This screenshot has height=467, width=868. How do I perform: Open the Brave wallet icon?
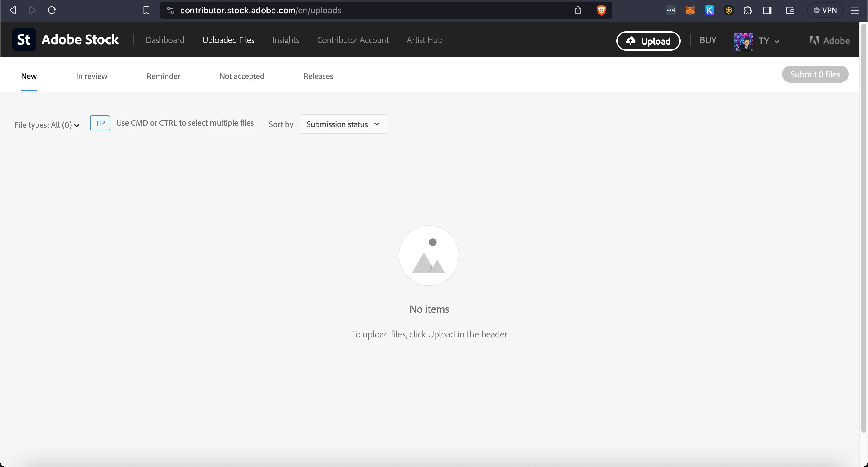[790, 10]
